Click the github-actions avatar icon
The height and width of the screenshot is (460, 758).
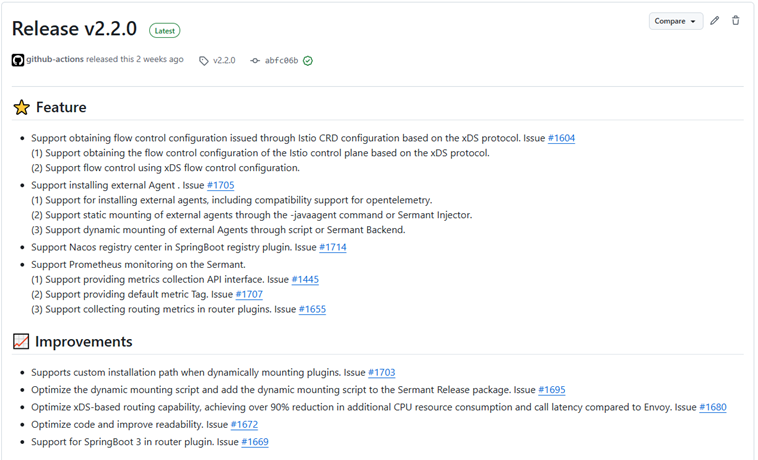(18, 60)
